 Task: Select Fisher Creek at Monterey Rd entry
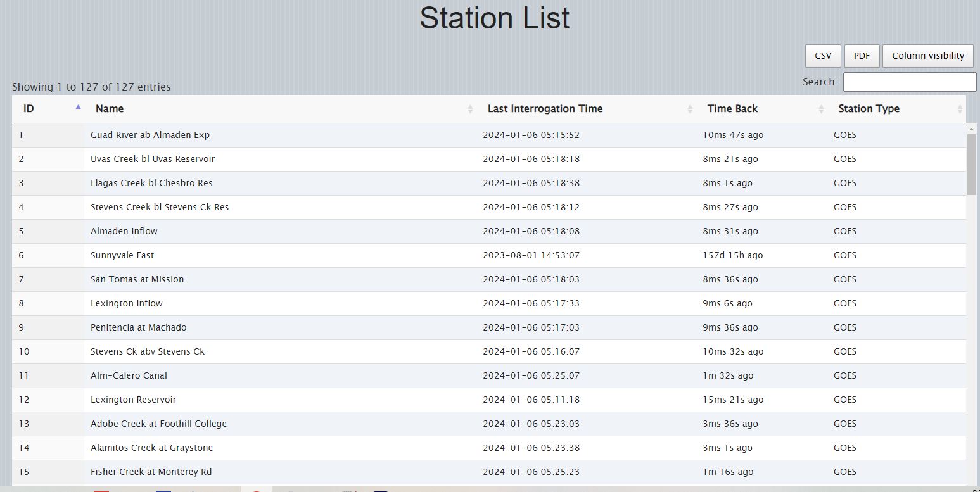click(151, 472)
